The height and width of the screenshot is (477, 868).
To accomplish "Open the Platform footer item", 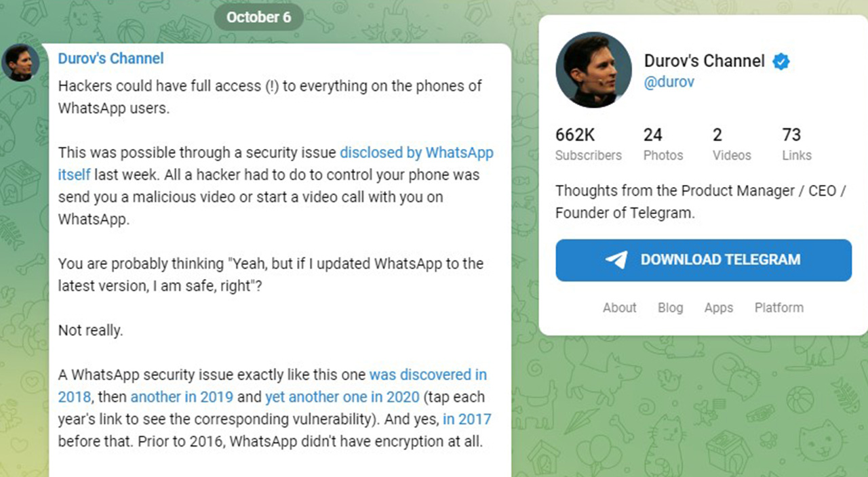I will pos(778,308).
